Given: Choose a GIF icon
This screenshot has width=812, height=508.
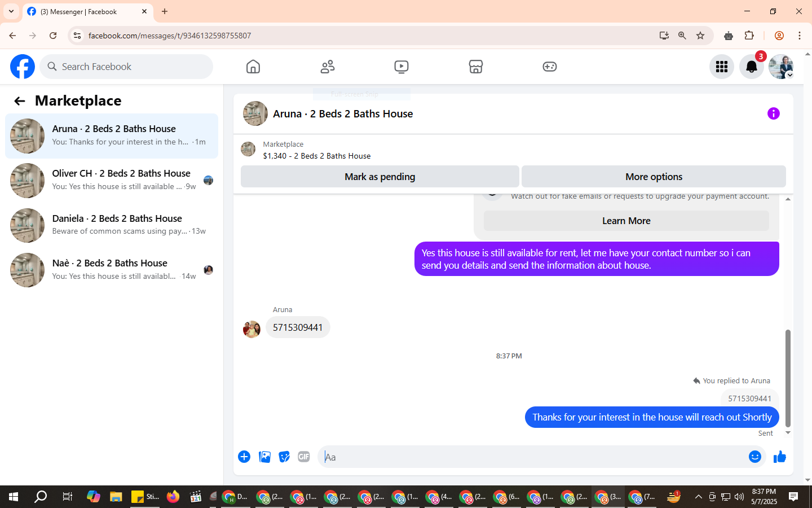Looking at the screenshot, I should pyautogui.click(x=304, y=457).
